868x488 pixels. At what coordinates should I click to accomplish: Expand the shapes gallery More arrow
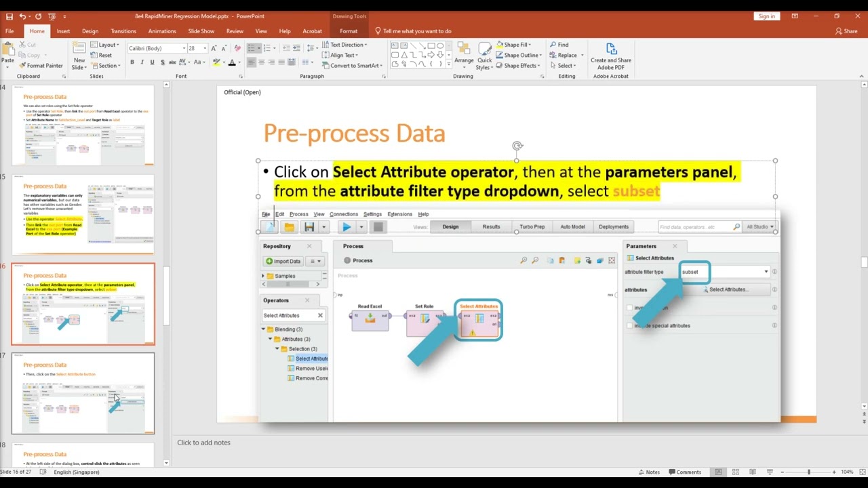(449, 64)
